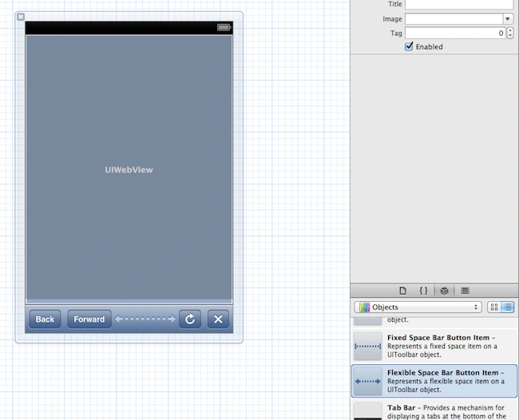Image resolution: width=519 pixels, height=420 pixels.
Task: Click the battery icon in status bar
Action: pos(224,27)
